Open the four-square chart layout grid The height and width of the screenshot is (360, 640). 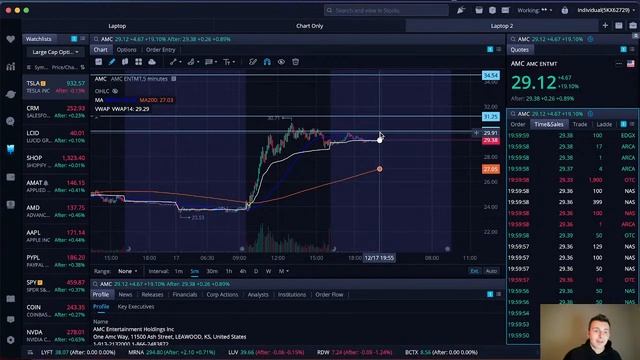[139, 62]
